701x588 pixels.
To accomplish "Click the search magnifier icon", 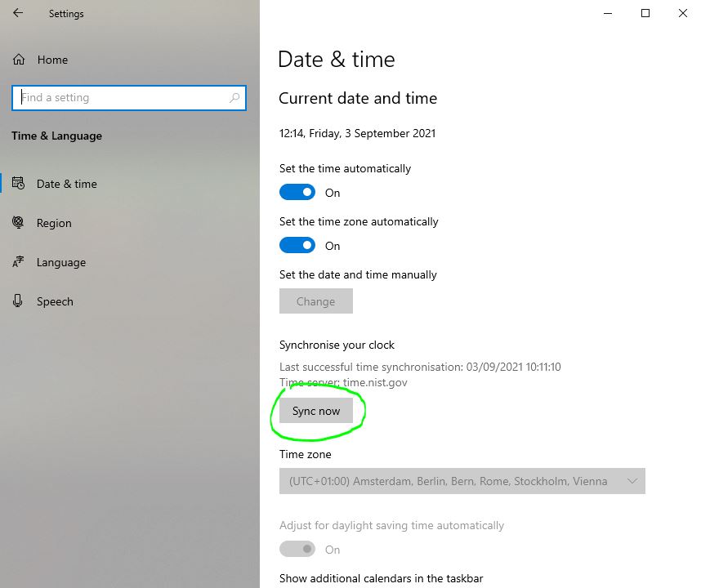I will pyautogui.click(x=234, y=97).
